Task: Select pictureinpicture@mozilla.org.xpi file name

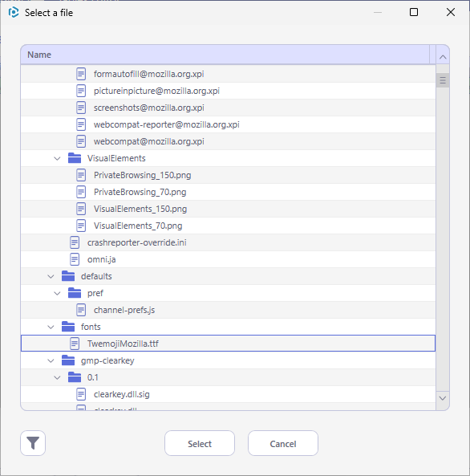Action: (156, 91)
